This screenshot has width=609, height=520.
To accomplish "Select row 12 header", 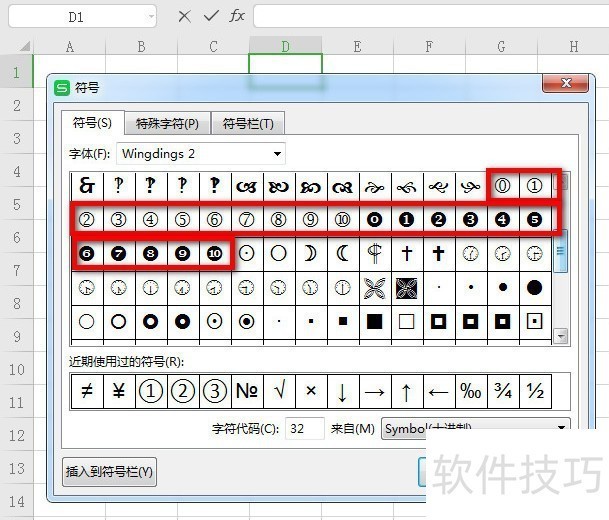I will (x=17, y=435).
